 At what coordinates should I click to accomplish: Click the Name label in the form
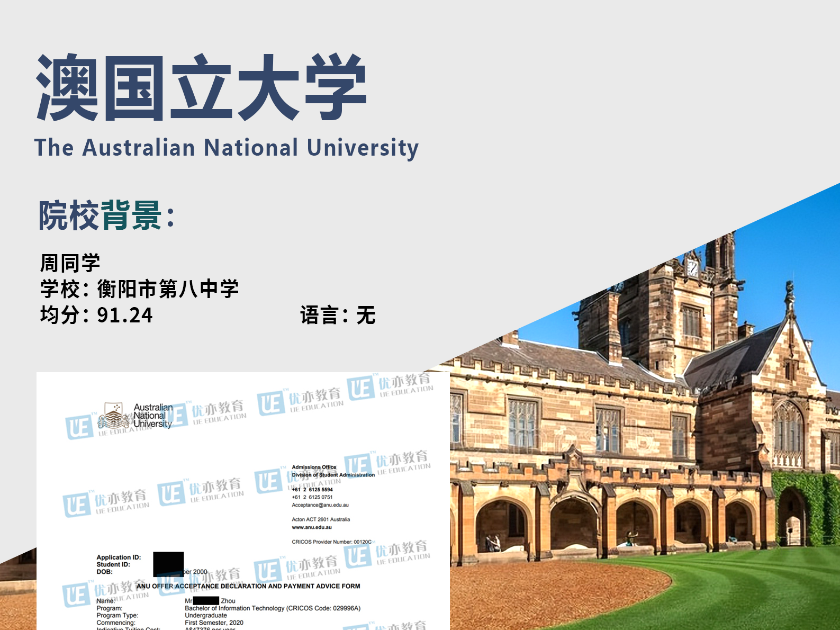click(105, 601)
